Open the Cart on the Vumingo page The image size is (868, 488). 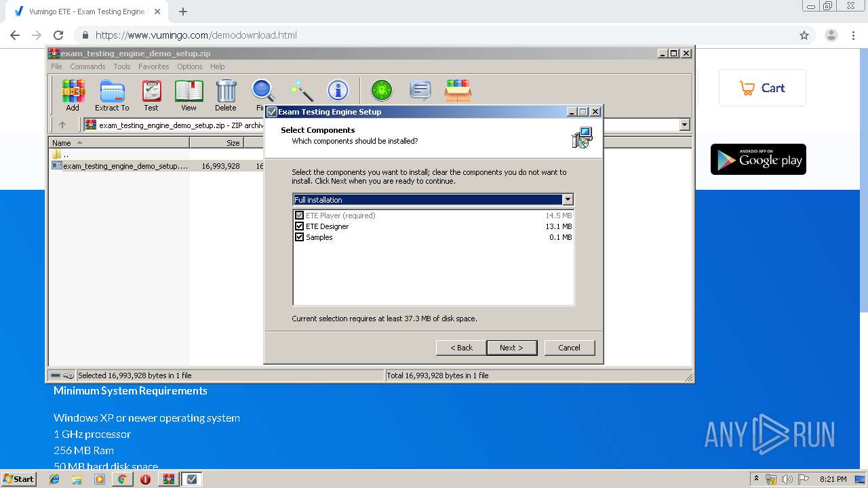tap(762, 88)
